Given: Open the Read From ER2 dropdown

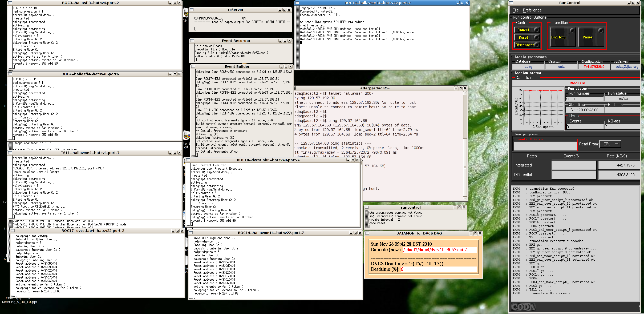Looking at the screenshot, I should point(610,144).
